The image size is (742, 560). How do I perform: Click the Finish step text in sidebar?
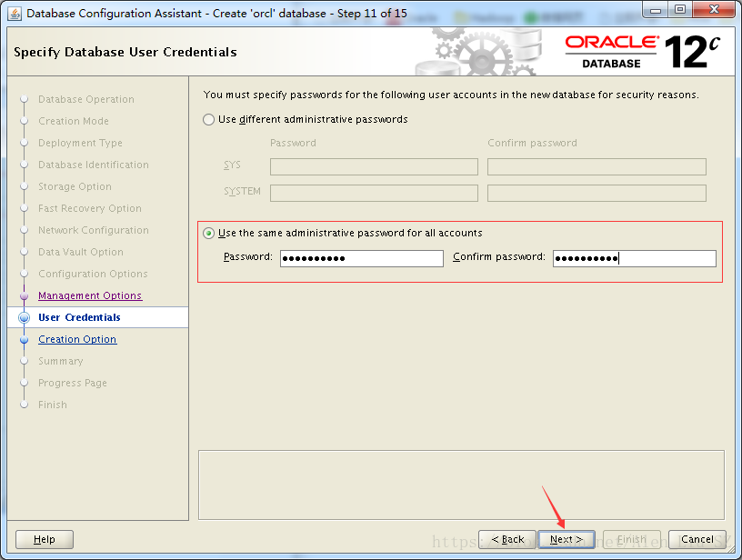point(53,405)
